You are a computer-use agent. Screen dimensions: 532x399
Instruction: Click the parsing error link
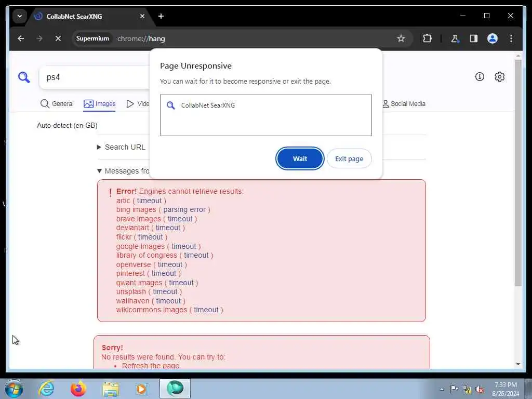click(x=184, y=209)
